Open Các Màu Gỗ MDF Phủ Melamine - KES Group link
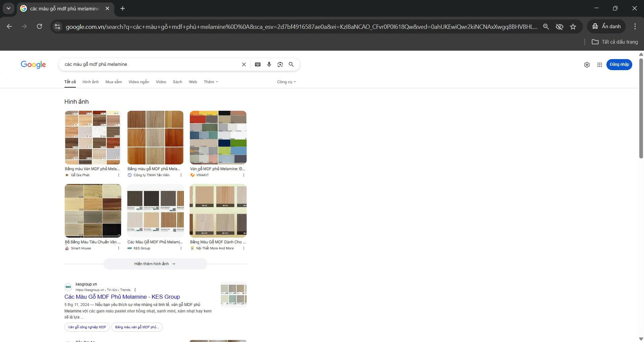Image resolution: width=644 pixels, height=342 pixels. point(122,297)
